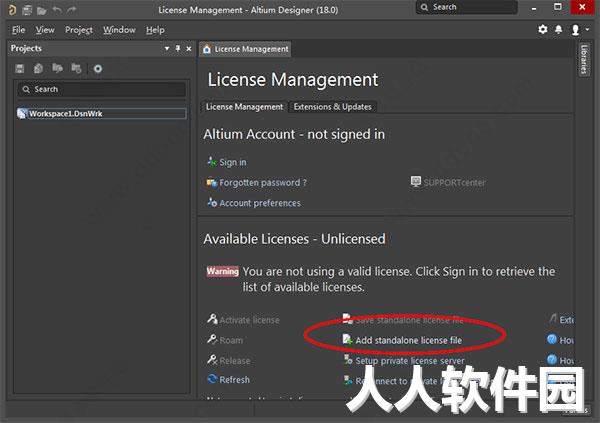
Task: Click the Refresh arrows icon
Action: click(x=212, y=379)
